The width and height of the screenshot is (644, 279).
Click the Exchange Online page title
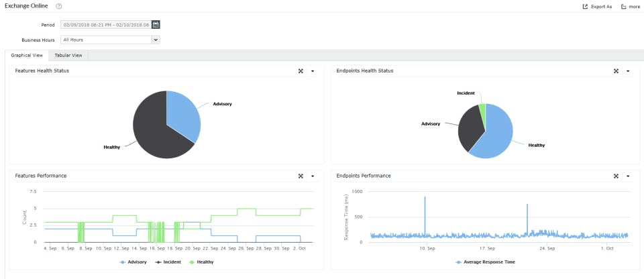tap(26, 6)
